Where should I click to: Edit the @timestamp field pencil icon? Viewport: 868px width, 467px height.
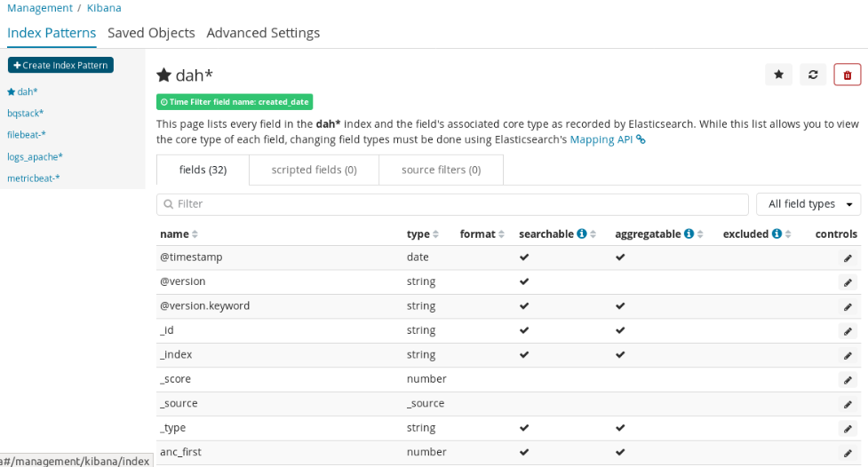[848, 258]
